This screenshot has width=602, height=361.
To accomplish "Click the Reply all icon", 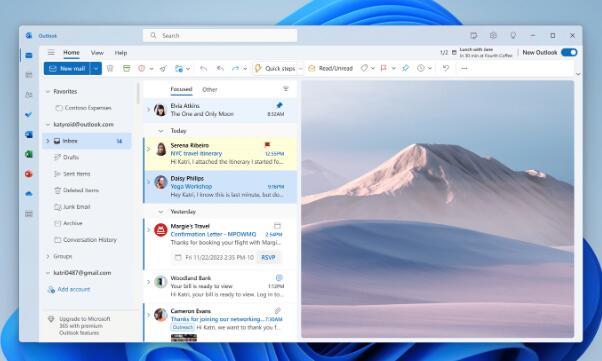I will tap(220, 68).
